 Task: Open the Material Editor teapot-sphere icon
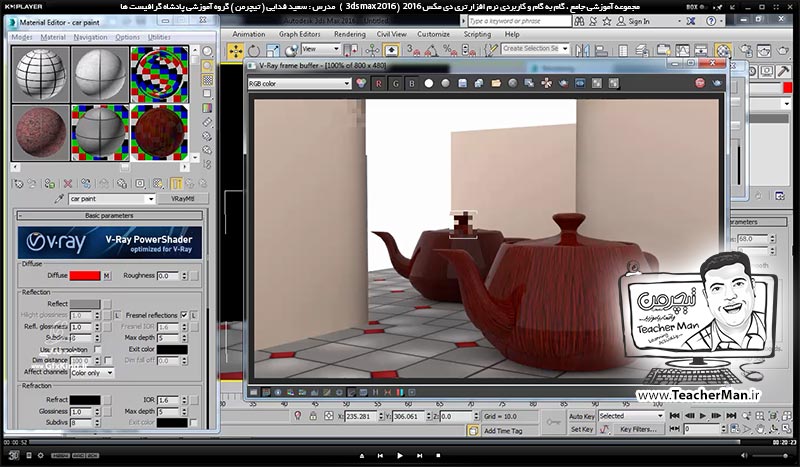tap(723, 50)
